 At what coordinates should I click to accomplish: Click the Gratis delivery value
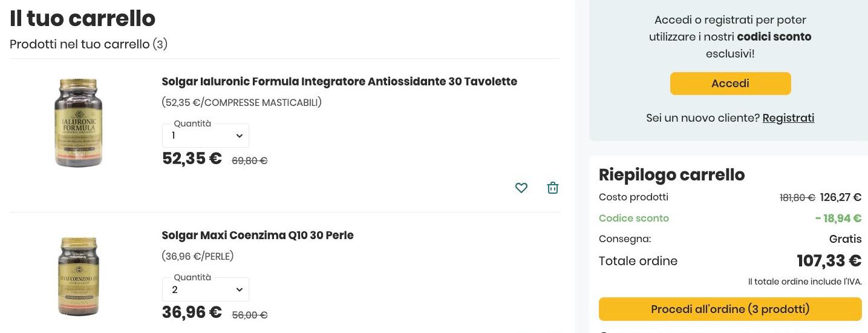click(x=845, y=239)
